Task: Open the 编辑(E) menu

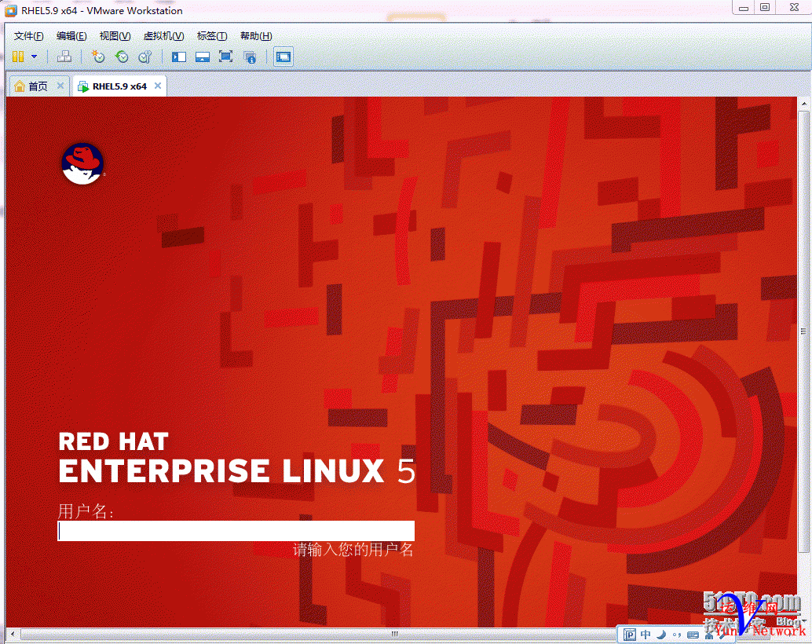Action: [x=71, y=36]
